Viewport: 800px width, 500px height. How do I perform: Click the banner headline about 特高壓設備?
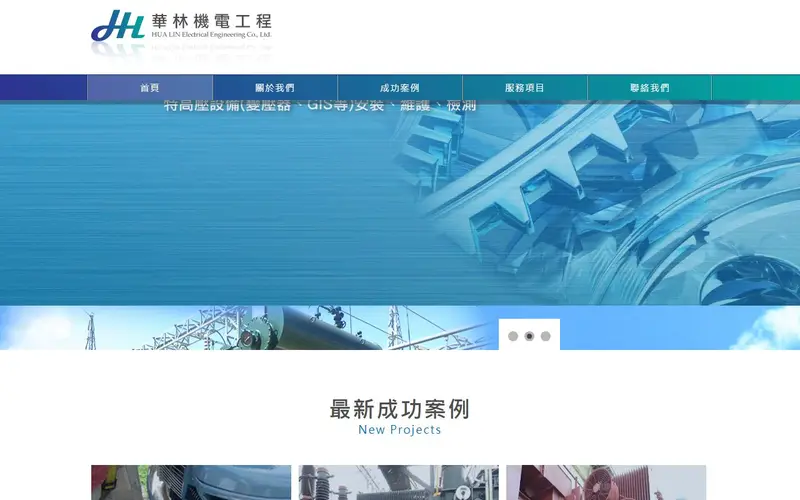320,106
